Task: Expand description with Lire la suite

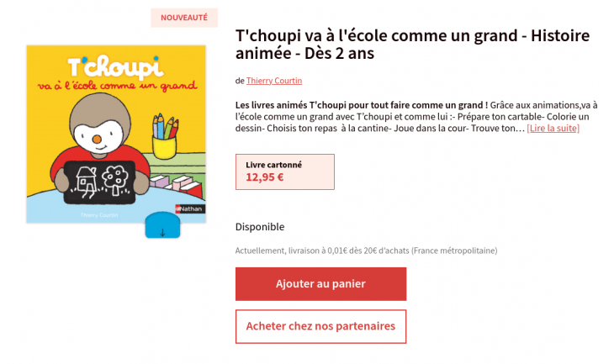Action: [553, 128]
